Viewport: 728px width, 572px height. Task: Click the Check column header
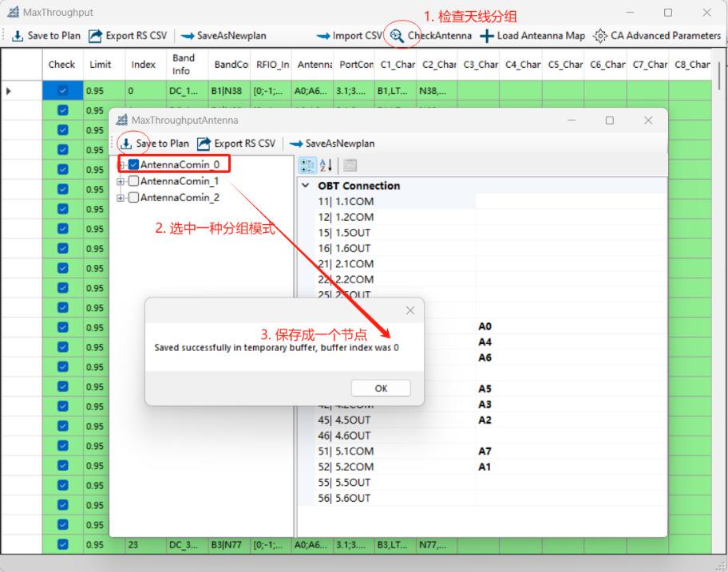63,65
